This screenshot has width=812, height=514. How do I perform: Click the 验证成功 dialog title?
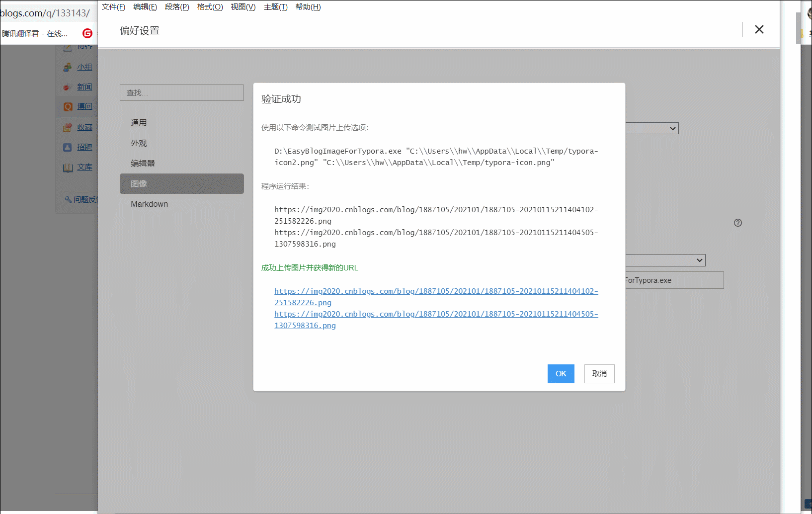click(281, 99)
